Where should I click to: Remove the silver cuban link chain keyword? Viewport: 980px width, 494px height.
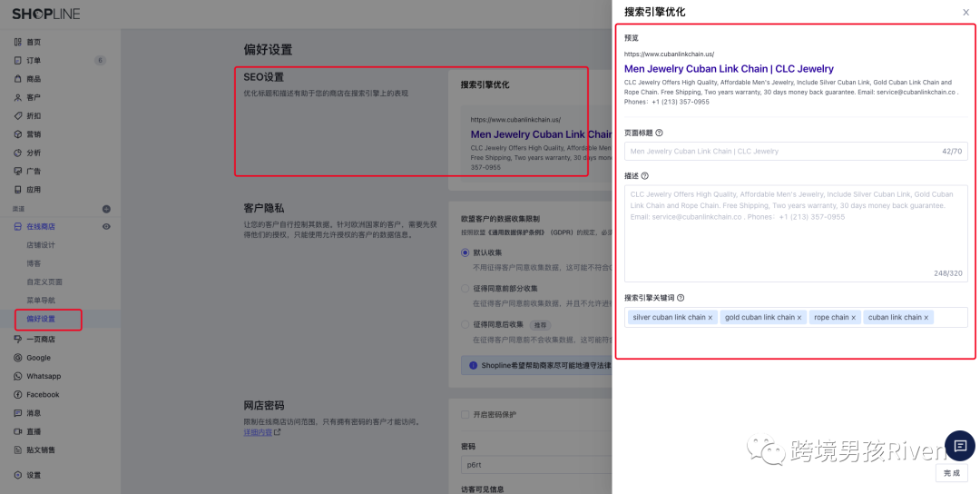710,318
